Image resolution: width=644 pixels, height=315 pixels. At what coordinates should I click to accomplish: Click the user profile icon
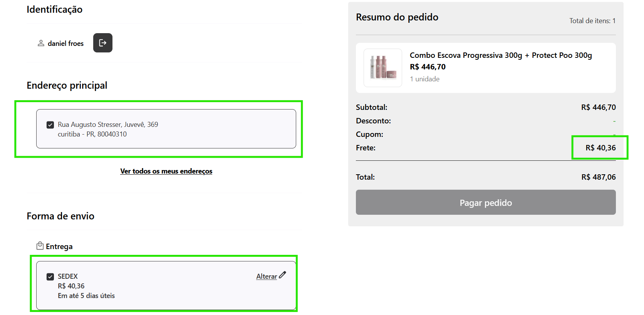[x=41, y=43]
